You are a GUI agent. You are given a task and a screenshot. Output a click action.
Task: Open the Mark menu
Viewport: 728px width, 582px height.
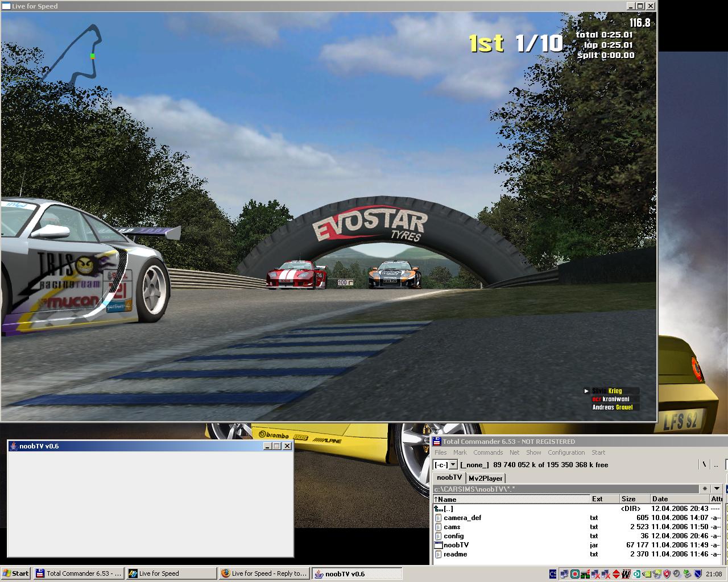pos(460,452)
